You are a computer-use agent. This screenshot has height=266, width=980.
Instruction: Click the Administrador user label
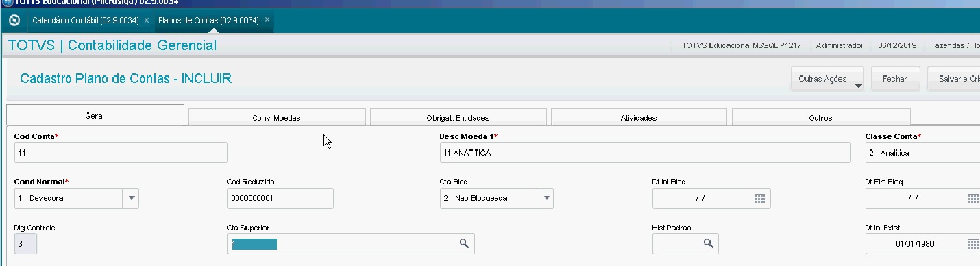(x=840, y=45)
